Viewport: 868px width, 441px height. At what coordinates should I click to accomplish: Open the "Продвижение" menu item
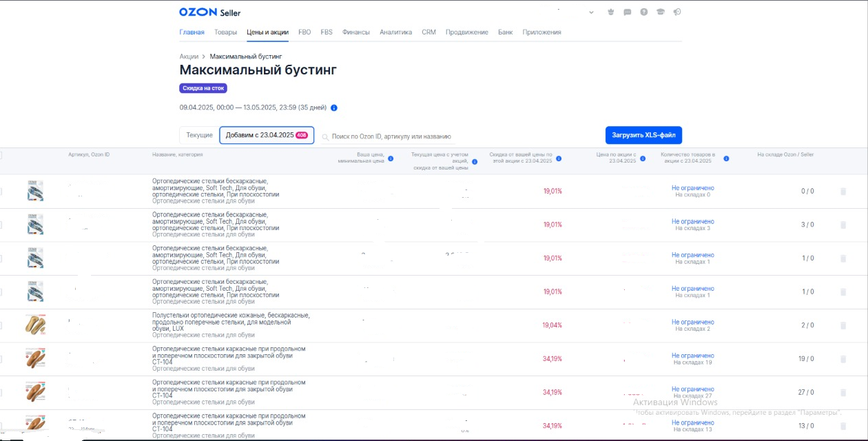(x=466, y=32)
